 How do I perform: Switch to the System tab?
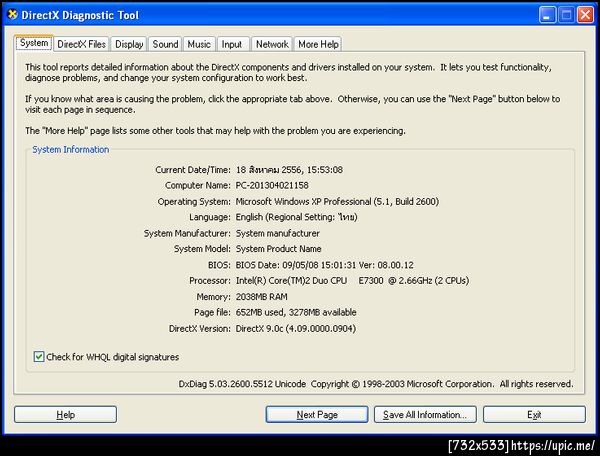tap(34, 42)
